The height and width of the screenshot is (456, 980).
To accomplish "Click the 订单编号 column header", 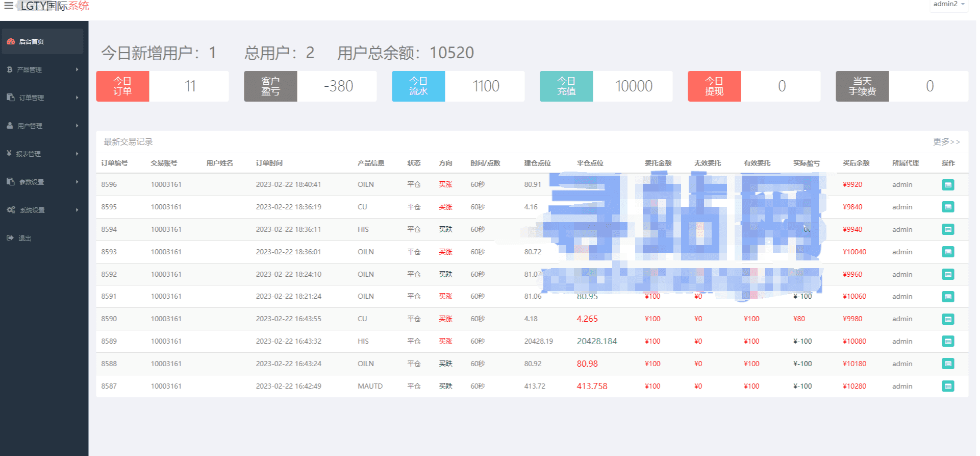I will [x=114, y=163].
